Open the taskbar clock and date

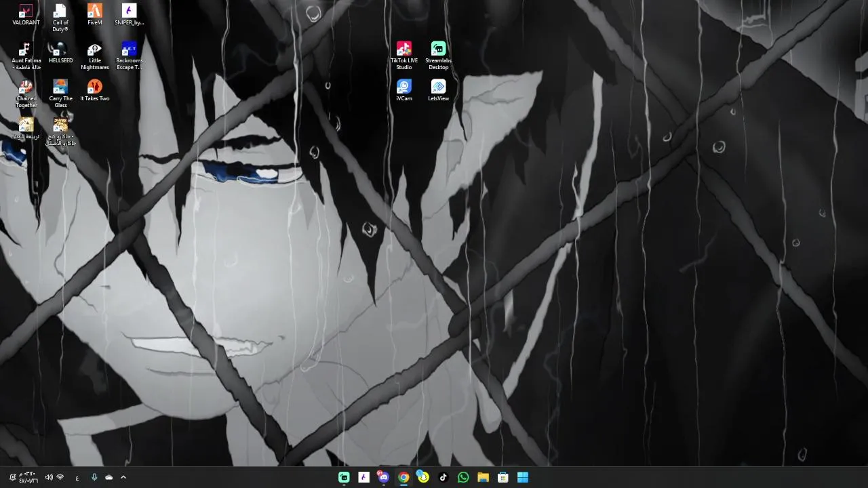point(28,477)
